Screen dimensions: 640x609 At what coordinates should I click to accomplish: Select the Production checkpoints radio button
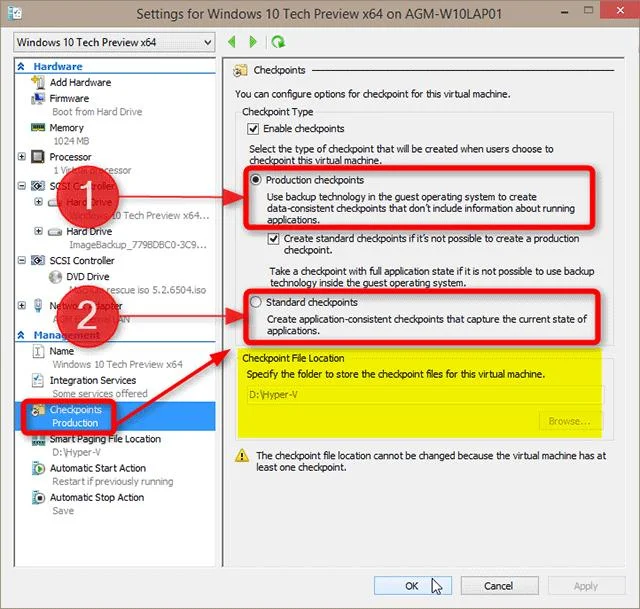click(x=256, y=180)
